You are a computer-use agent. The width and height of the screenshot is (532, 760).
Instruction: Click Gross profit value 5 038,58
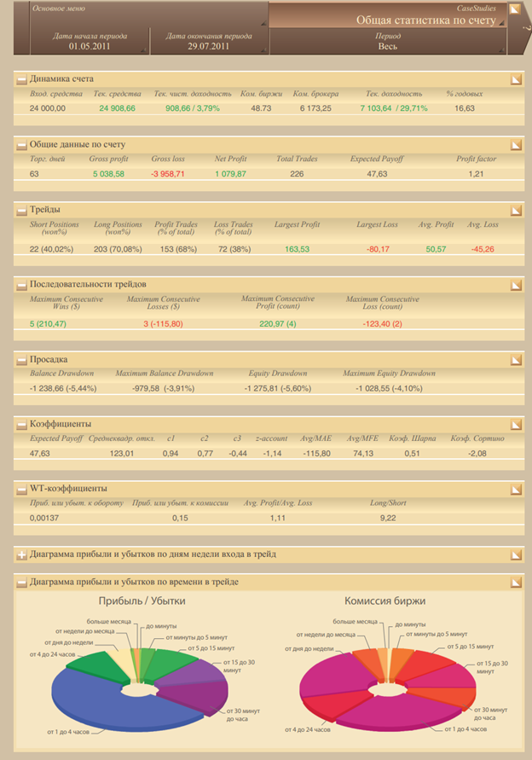(108, 173)
